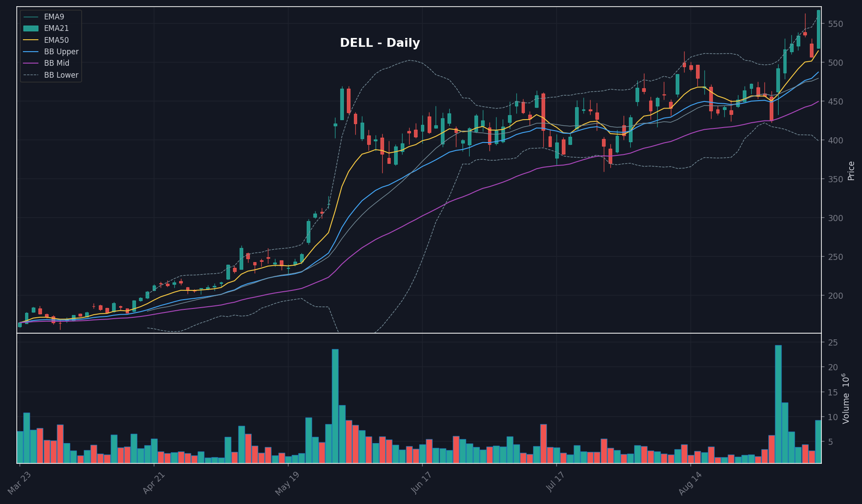This screenshot has width=862, height=504.
Task: Click the 10 volume axis tick
Action: (x=833, y=417)
